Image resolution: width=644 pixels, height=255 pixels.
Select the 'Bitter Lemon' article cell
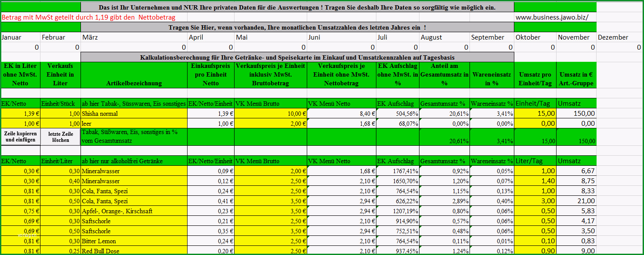click(134, 241)
